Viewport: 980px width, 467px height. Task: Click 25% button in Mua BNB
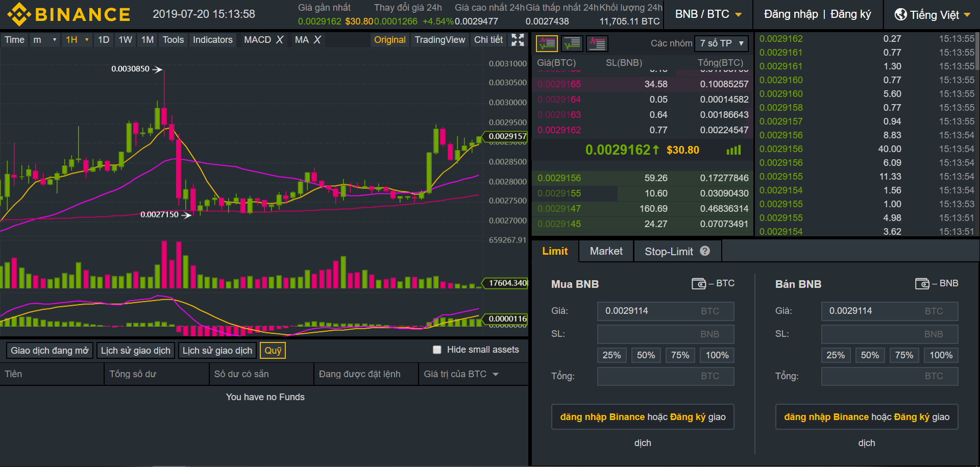pos(611,355)
